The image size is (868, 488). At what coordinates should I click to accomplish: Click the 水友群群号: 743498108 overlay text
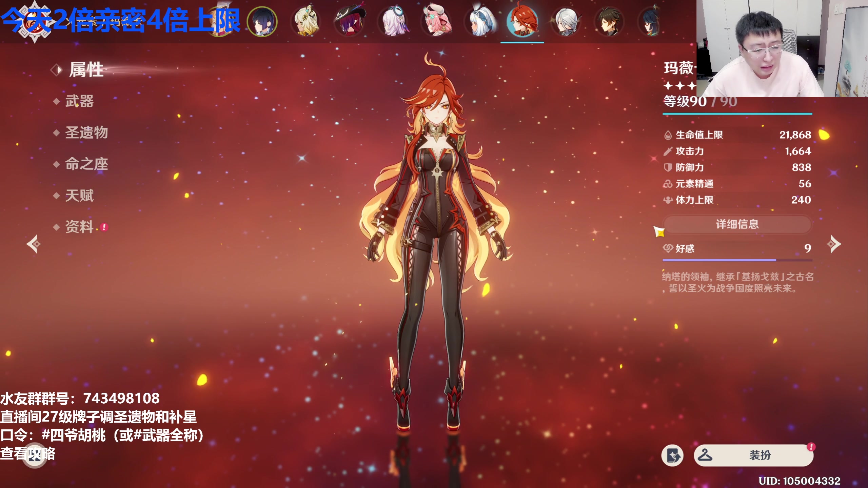tap(80, 399)
